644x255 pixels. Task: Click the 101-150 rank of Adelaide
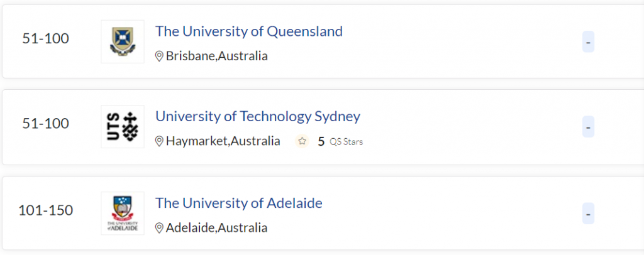click(46, 210)
